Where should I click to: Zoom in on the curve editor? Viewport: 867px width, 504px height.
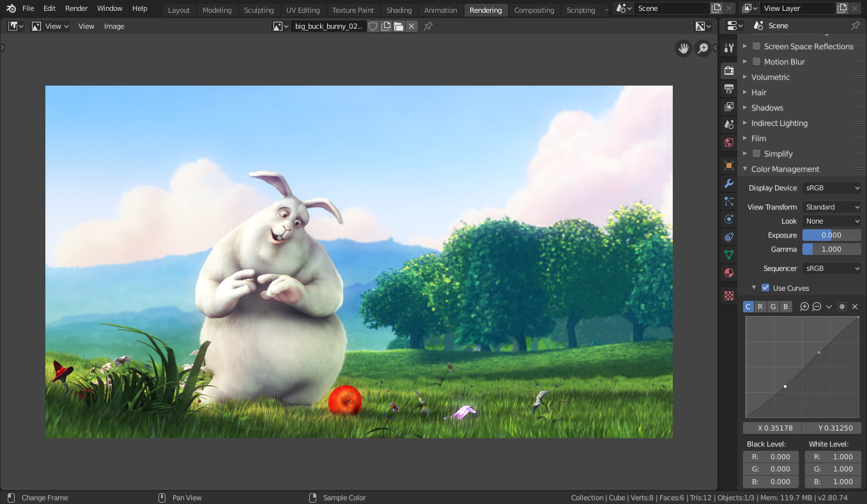pyautogui.click(x=804, y=306)
